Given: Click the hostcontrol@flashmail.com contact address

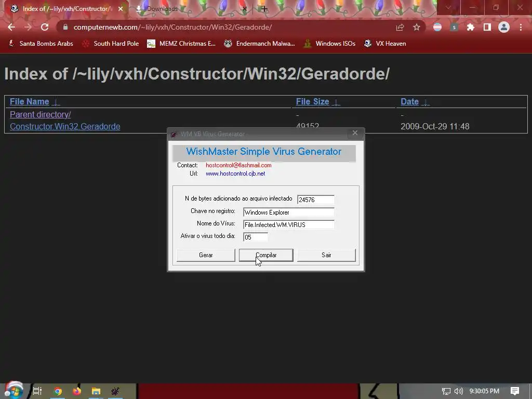Looking at the screenshot, I should coord(238,165).
